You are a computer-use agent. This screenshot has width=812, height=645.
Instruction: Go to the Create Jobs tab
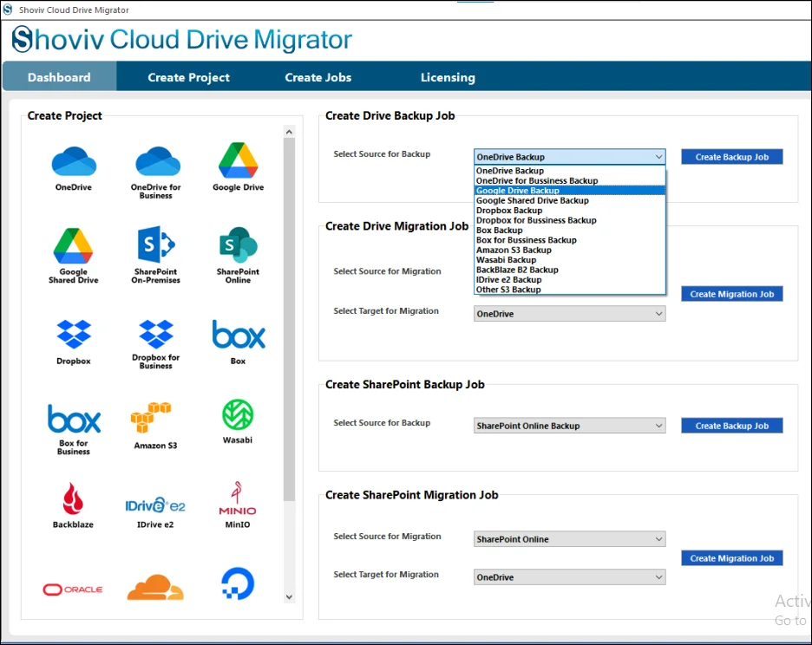318,77
